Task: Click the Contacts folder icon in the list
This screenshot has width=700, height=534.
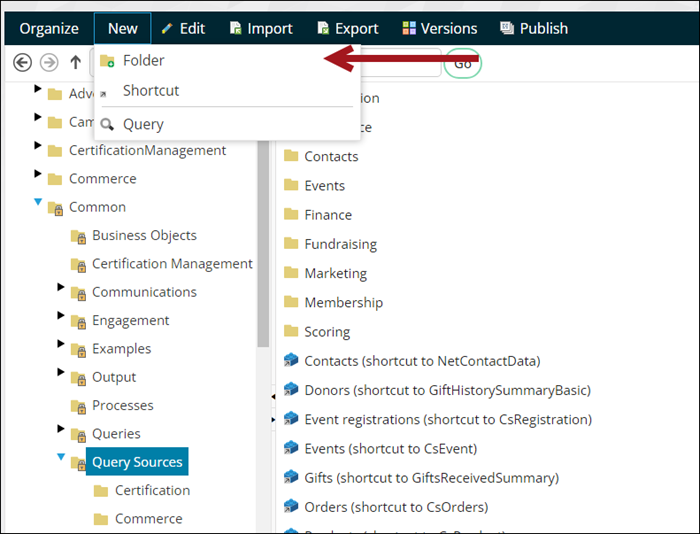Action: click(x=291, y=155)
